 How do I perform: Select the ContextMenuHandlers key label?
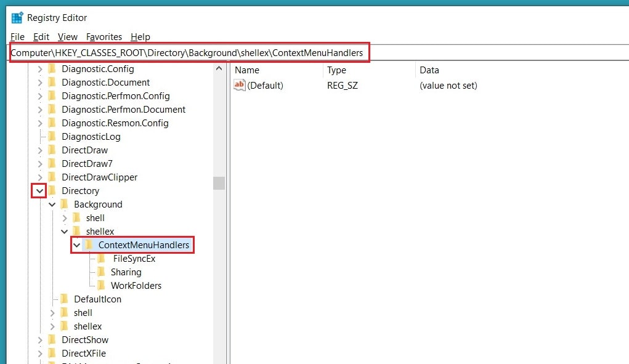144,245
